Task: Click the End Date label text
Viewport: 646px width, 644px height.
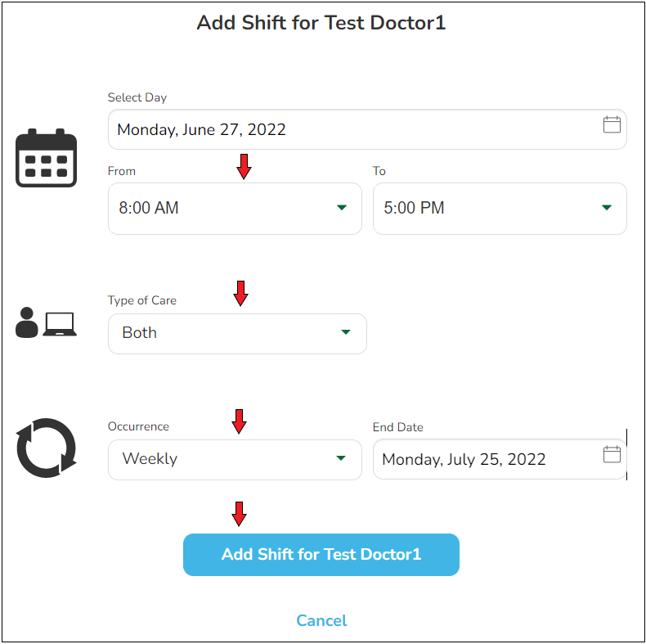Action: tap(398, 427)
